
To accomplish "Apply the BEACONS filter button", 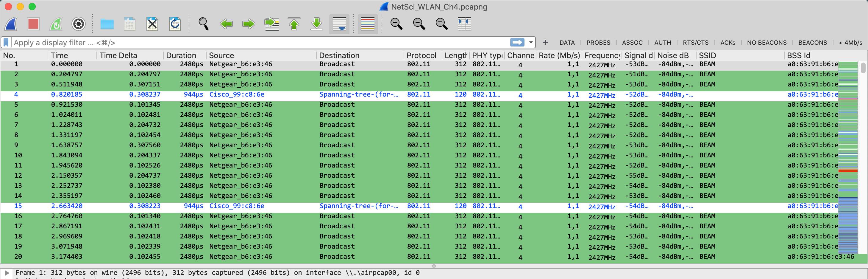I will click(812, 43).
